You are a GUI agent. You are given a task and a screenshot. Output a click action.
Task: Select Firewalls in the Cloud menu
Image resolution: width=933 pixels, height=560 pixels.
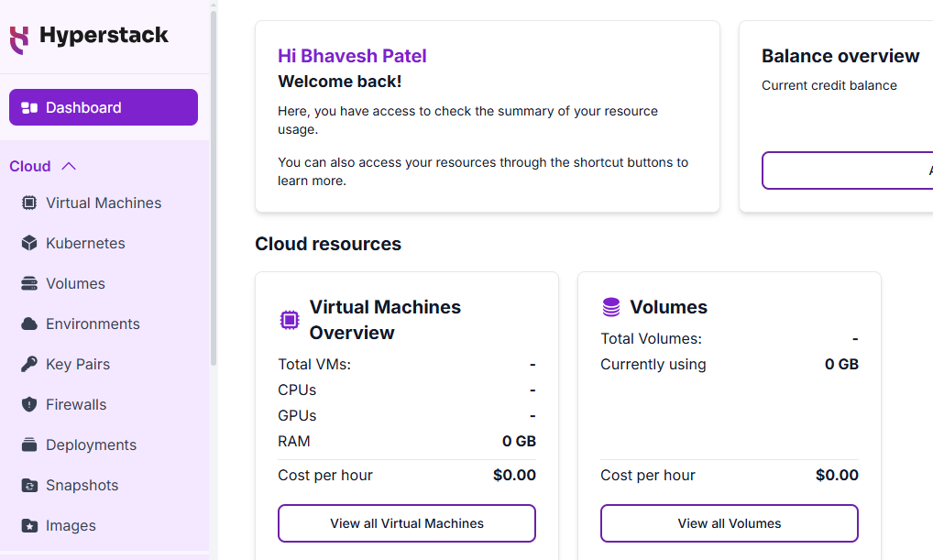tap(76, 405)
